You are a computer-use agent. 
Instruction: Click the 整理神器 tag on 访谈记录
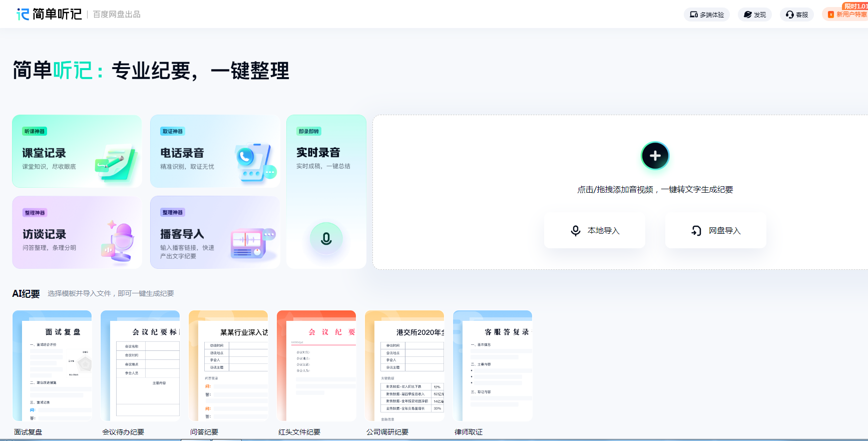[35, 213]
